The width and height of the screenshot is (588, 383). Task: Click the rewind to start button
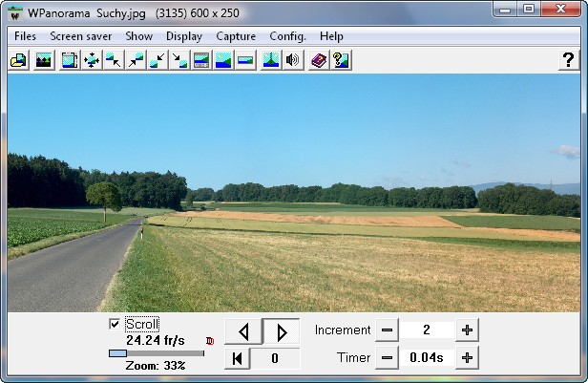(x=237, y=359)
